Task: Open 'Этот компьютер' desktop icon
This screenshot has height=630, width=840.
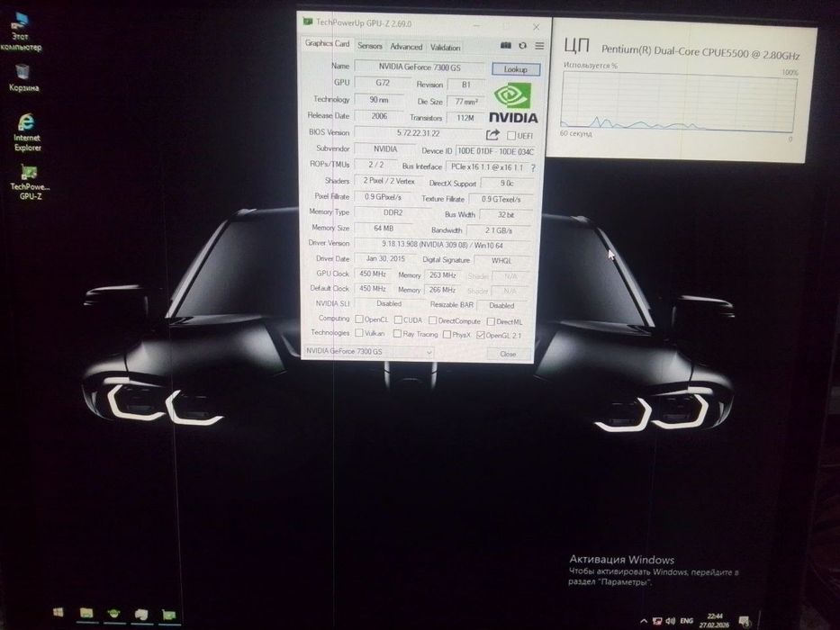Action: pos(21,31)
